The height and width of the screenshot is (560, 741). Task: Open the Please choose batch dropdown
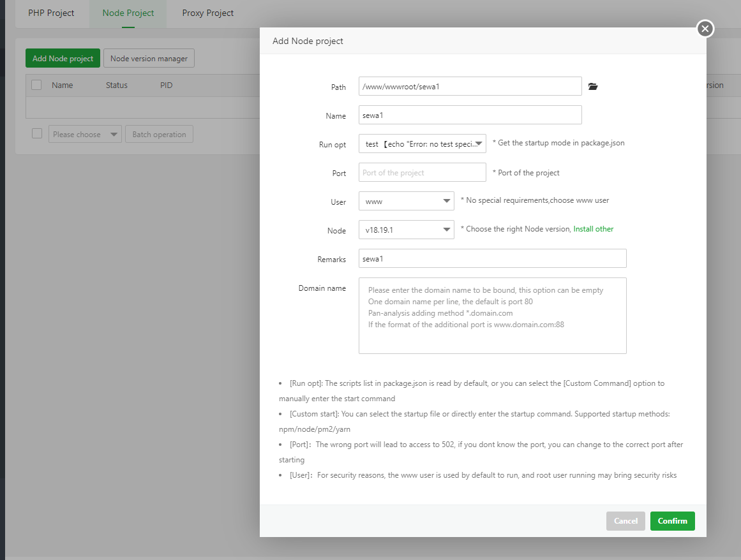(x=85, y=135)
